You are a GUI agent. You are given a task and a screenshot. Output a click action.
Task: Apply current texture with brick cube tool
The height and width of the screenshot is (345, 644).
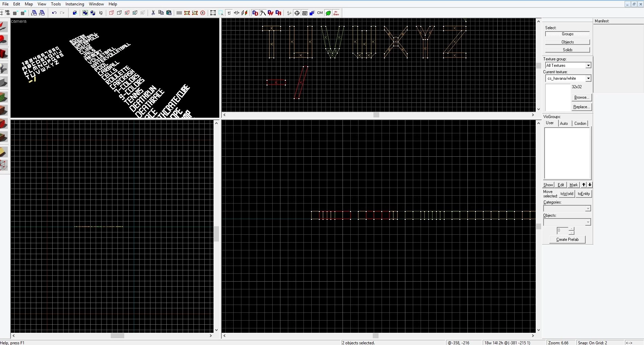[x=3, y=110]
